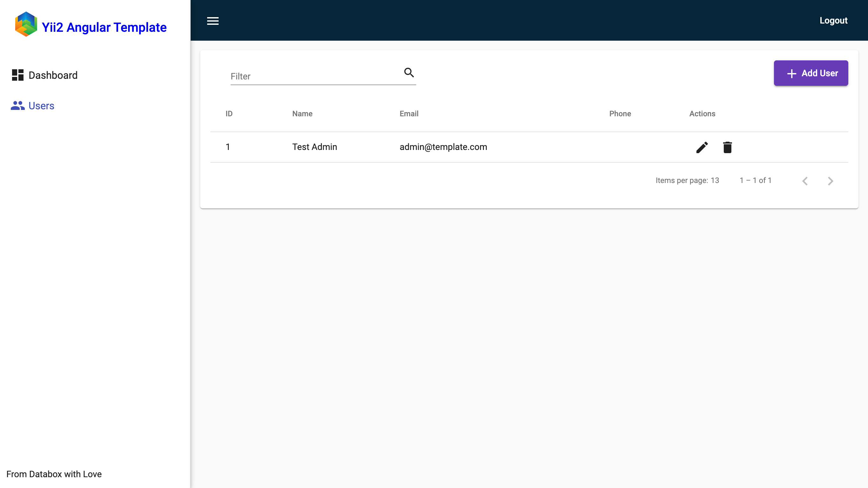Screen dimensions: 868x488
Task: Toggle Email column header sort order
Action: 409,113
